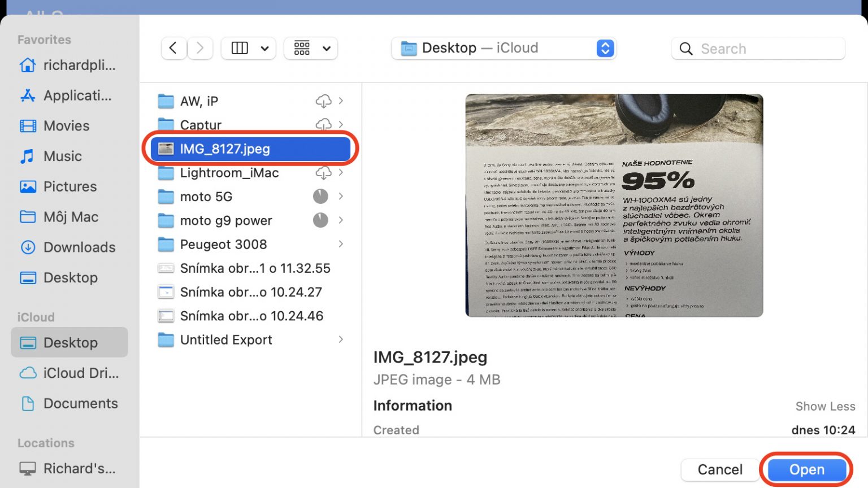
Task: Expand moto 5G folder chevron
Action: tap(341, 196)
